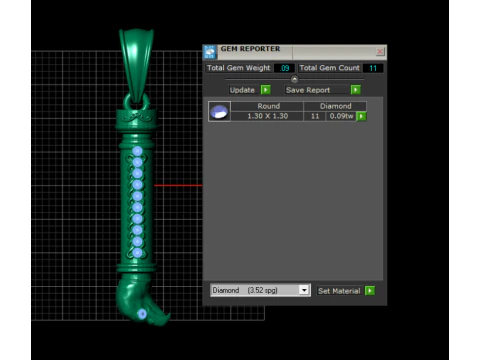480x360 pixels.
Task: Open the Diamond (3.52 spg) material dropdown
Action: 304,290
